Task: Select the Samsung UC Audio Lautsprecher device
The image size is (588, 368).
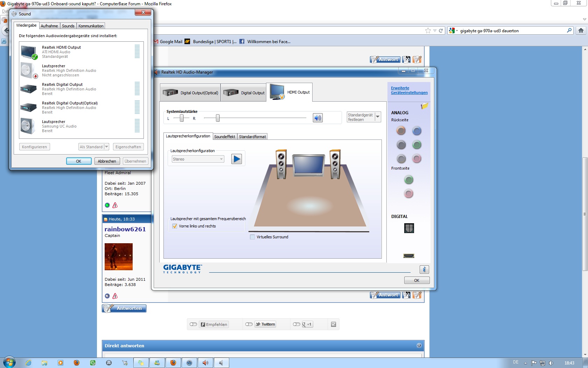Action: coord(81,126)
